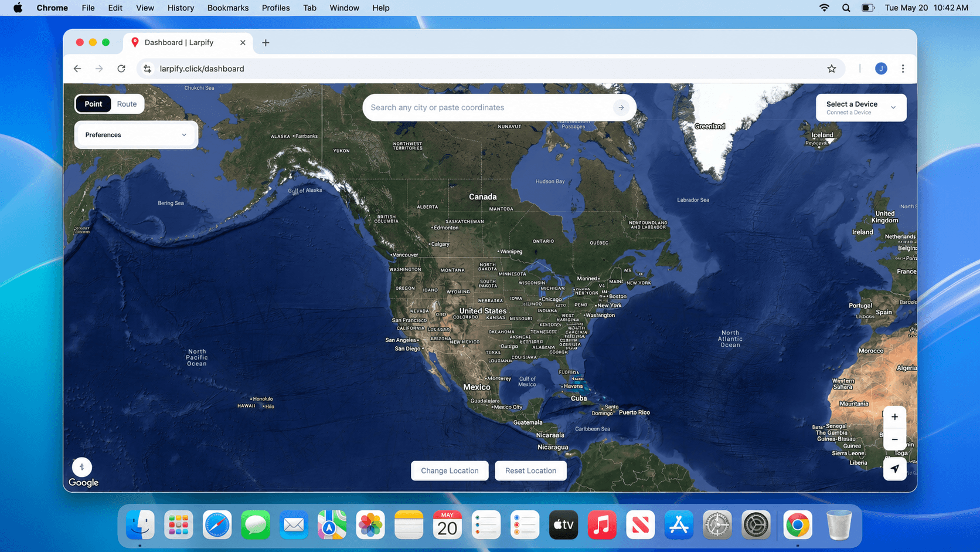Open the History menu
The height and width of the screenshot is (552, 980).
181,8
